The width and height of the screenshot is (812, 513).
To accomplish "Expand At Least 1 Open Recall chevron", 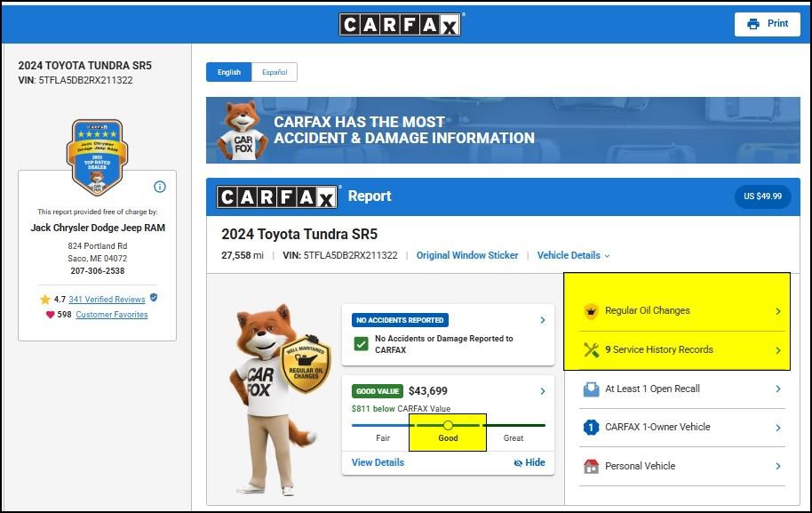I will click(x=778, y=389).
